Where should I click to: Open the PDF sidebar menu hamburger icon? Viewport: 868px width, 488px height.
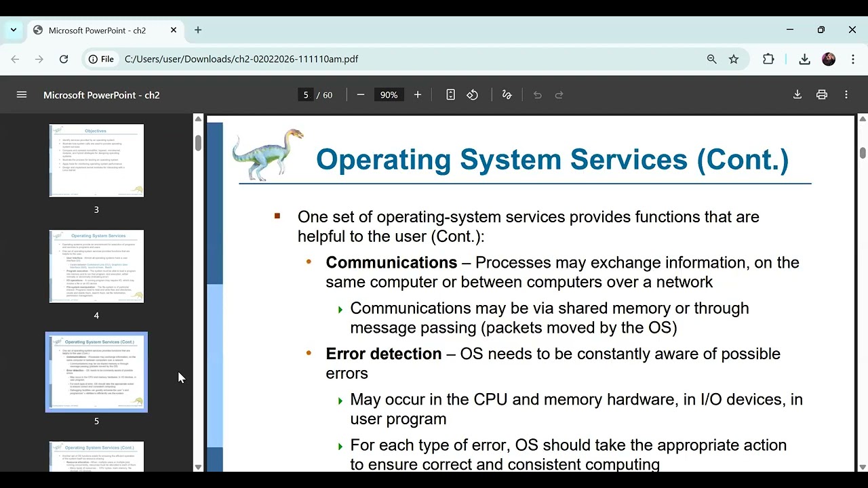click(22, 95)
